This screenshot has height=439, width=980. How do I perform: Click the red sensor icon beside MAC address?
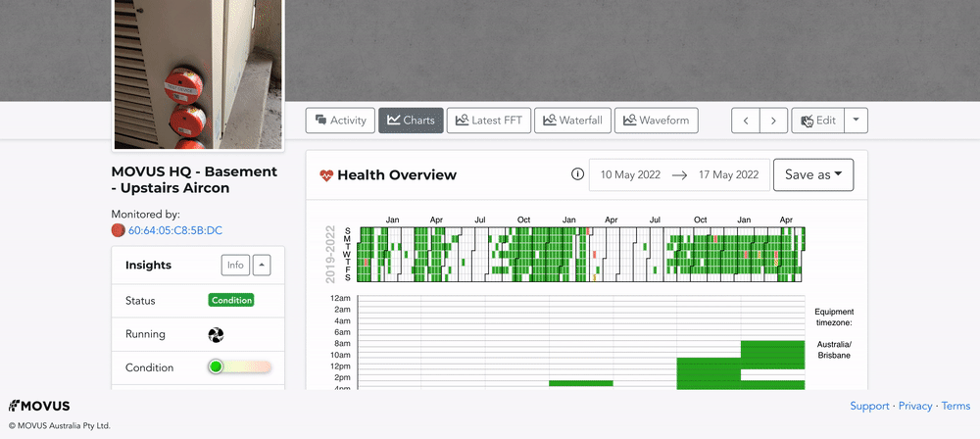tap(119, 231)
